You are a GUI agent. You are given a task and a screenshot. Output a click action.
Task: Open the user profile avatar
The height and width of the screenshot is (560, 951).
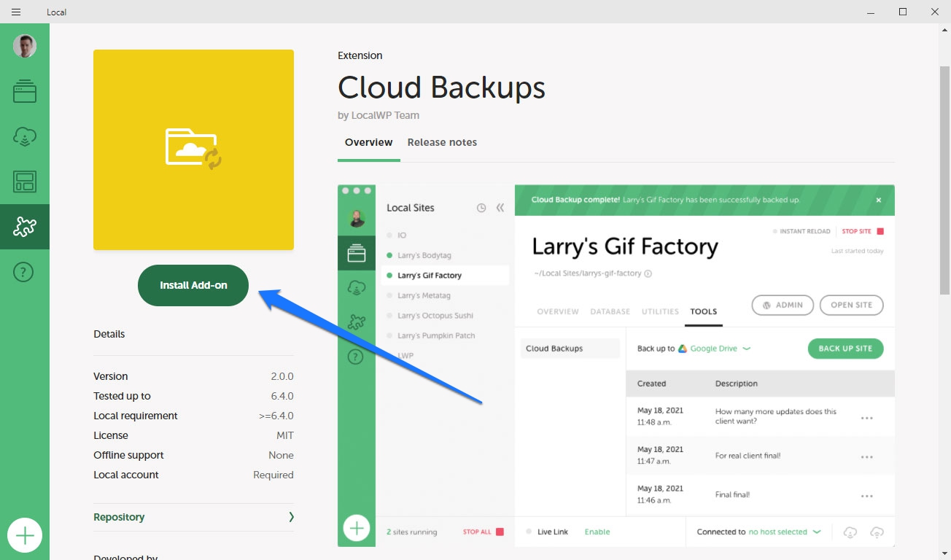25,46
